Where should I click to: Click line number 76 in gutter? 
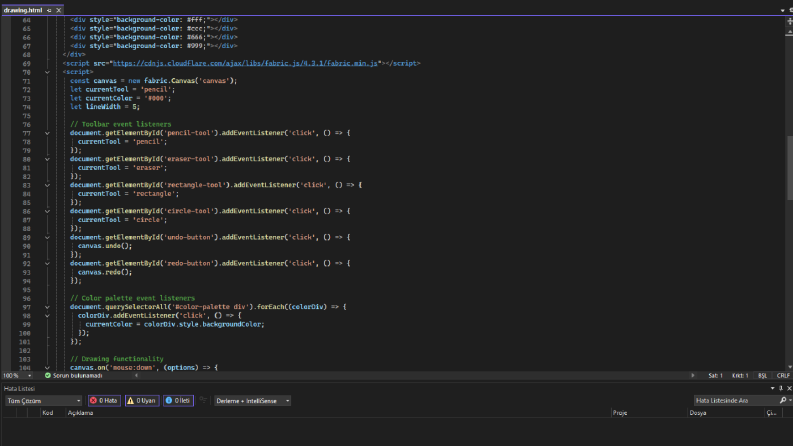[26, 124]
